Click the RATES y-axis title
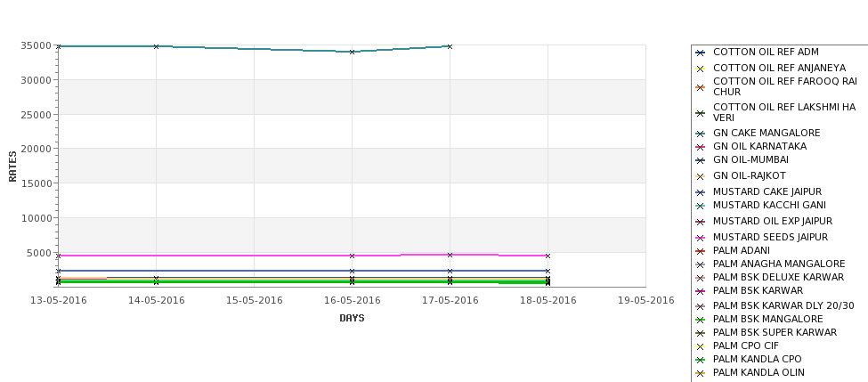This screenshot has width=868, height=382. click(12, 166)
